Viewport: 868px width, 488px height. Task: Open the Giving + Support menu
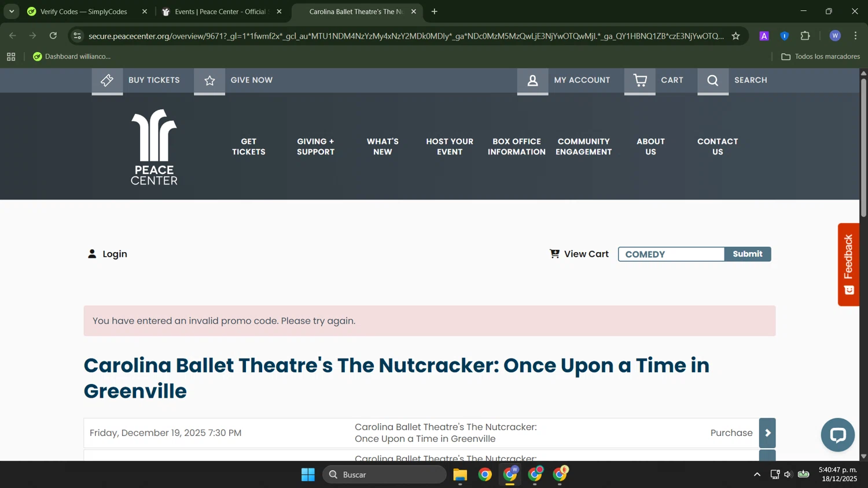pos(315,147)
